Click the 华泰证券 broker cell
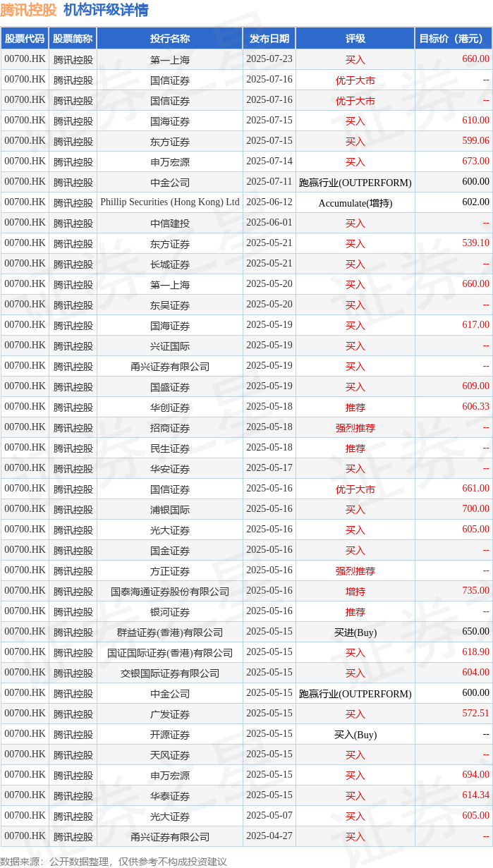 pyautogui.click(x=170, y=796)
